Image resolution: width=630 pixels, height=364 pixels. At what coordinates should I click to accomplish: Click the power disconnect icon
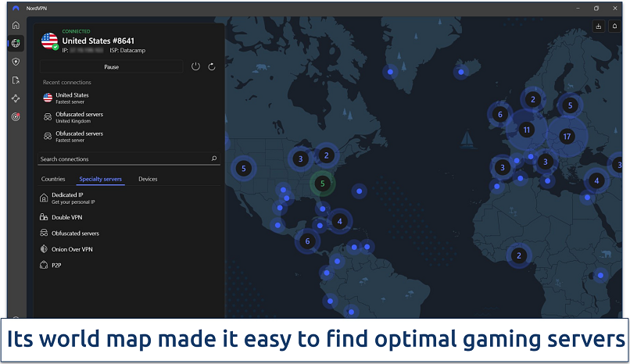(195, 66)
